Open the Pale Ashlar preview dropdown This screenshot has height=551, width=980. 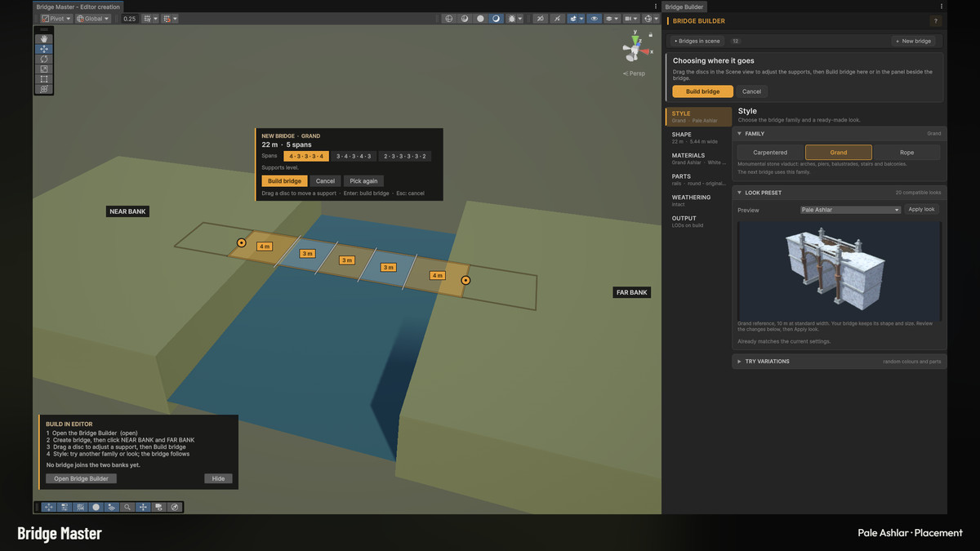[x=850, y=210]
